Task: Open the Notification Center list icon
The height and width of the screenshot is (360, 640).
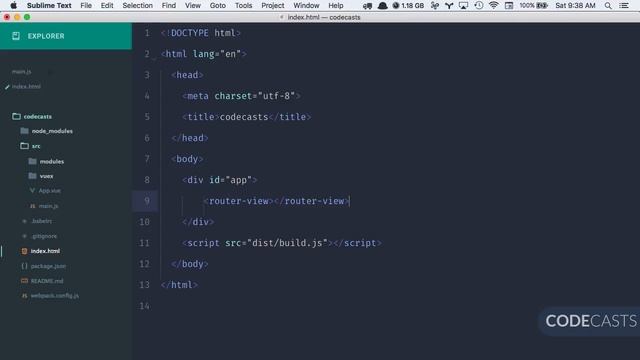Action: [x=624, y=5]
